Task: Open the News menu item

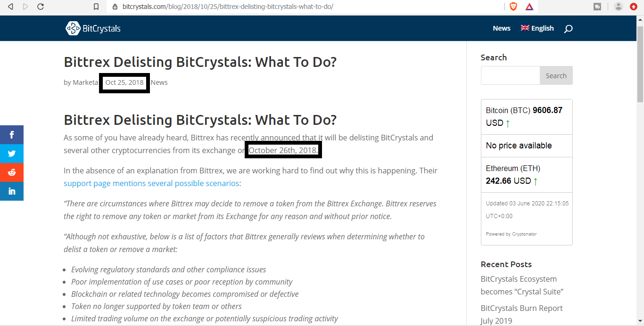Action: pos(502,28)
